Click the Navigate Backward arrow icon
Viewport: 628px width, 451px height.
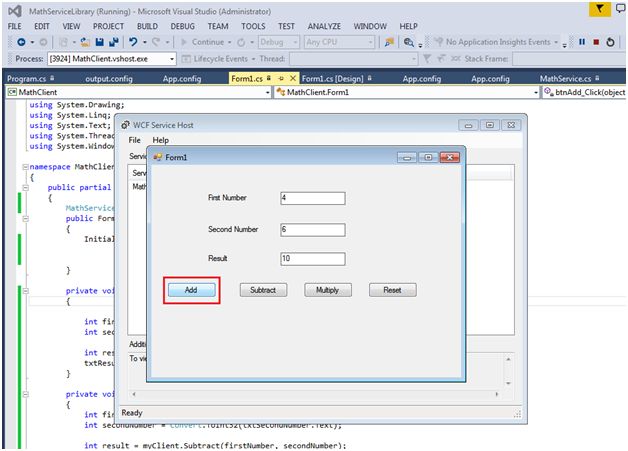click(21, 42)
